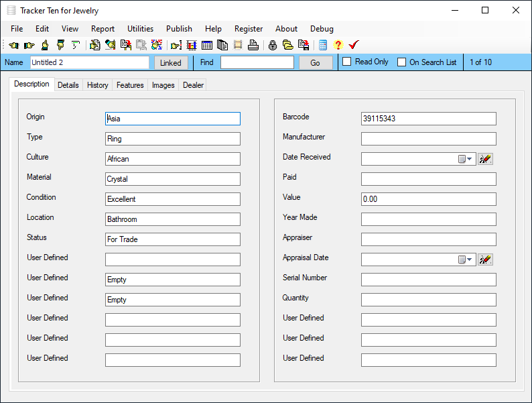Click the padlock icon
The image size is (532, 403).
click(x=273, y=45)
